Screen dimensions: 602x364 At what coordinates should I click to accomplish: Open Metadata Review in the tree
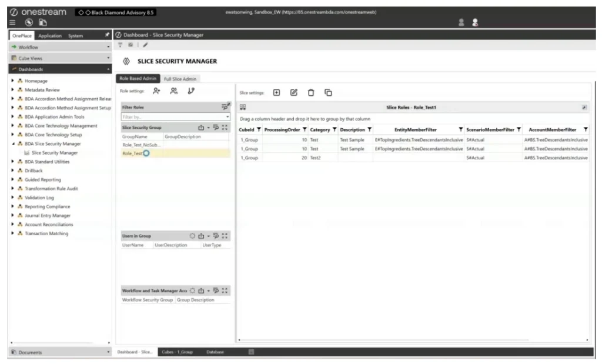42,90
